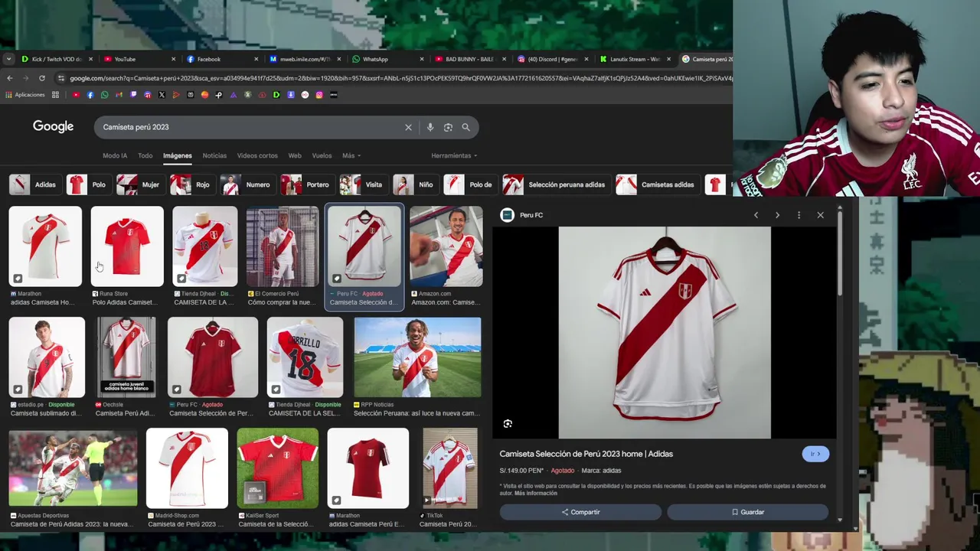Filter images by Rojo chip
This screenshot has width=980, height=551.
pyautogui.click(x=191, y=184)
